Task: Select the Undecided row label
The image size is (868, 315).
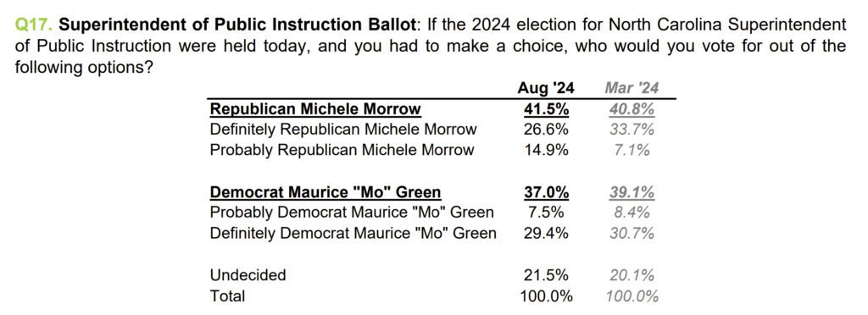Action: (248, 274)
